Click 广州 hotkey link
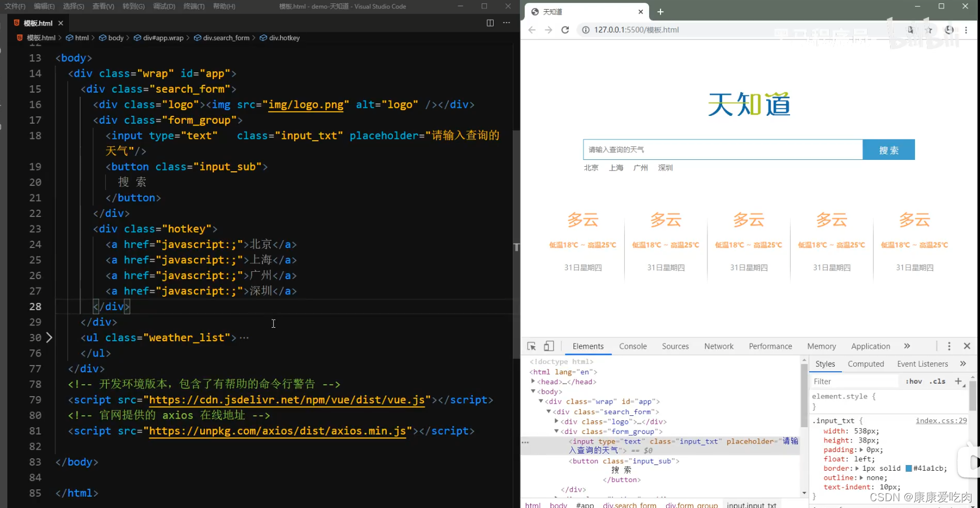This screenshot has height=508, width=980. point(641,168)
